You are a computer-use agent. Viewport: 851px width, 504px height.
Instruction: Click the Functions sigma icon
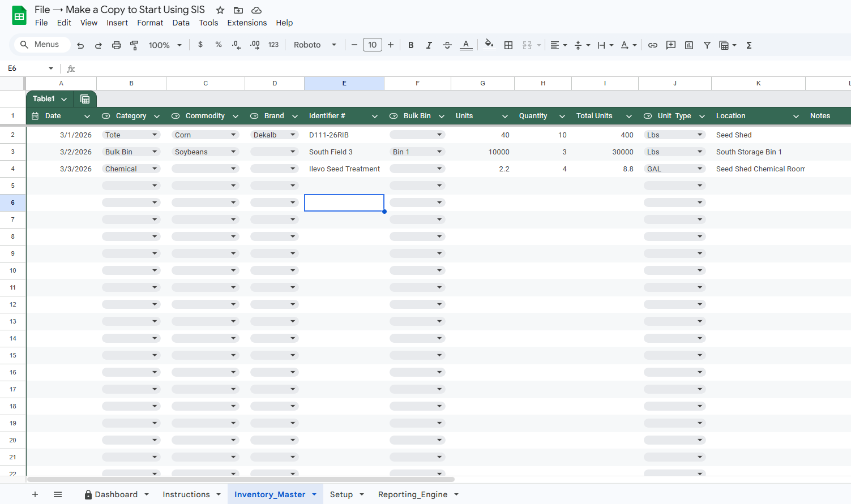(749, 45)
